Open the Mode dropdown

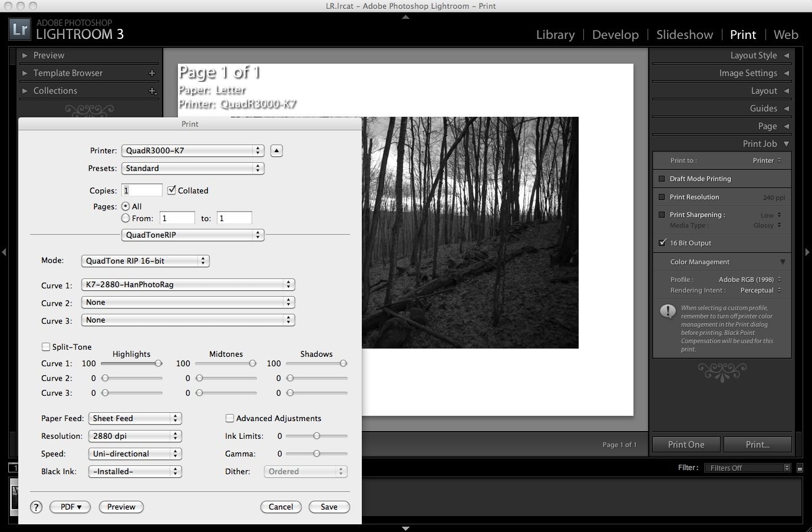point(145,261)
